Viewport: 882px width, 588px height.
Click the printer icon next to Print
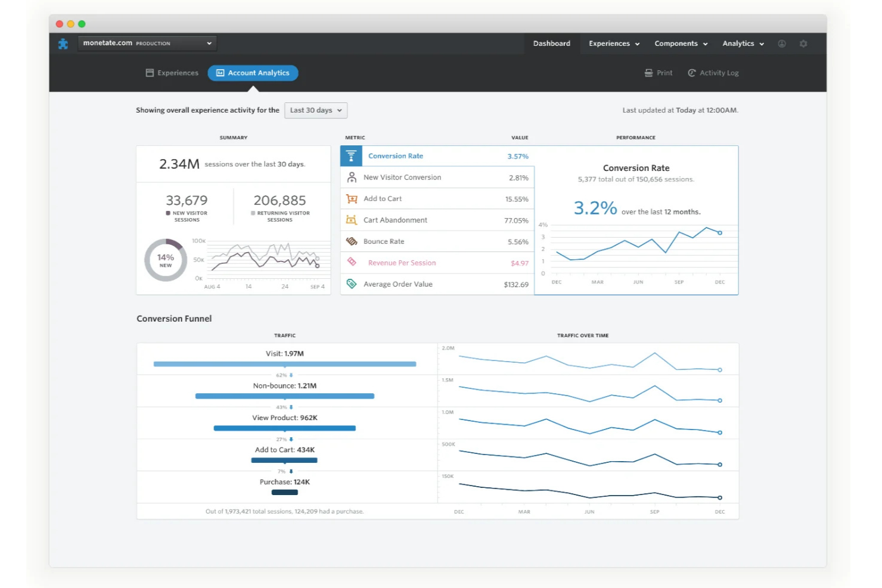click(x=647, y=72)
